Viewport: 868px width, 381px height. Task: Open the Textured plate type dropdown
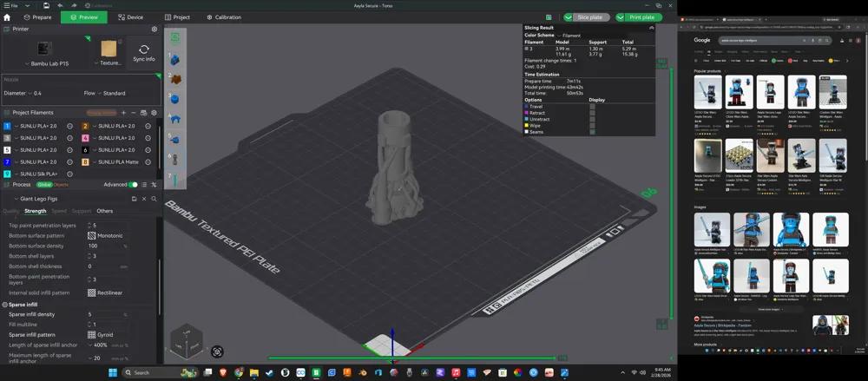108,63
